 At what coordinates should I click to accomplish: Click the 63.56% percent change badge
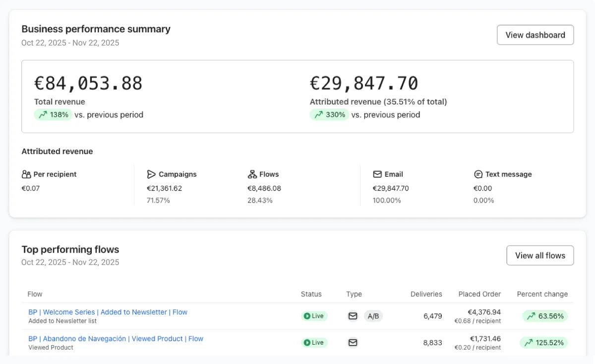click(x=545, y=316)
